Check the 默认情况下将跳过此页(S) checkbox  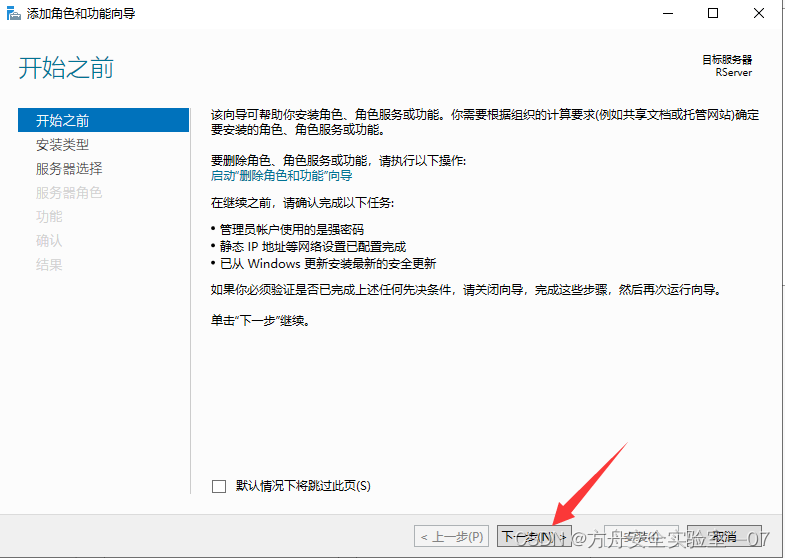[219, 486]
